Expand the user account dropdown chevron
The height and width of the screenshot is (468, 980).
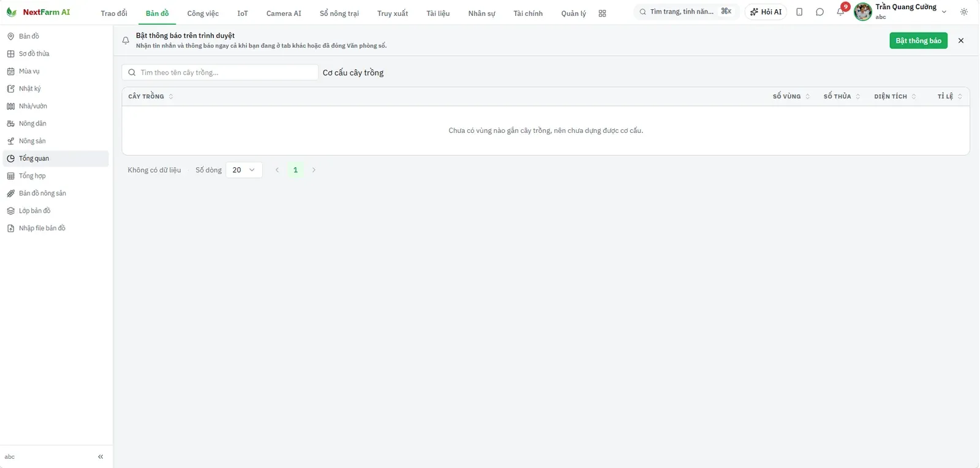pos(944,12)
